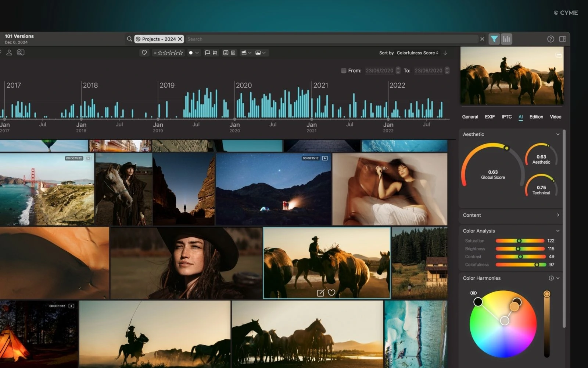Click the To date stepper
The width and height of the screenshot is (588, 368).
(x=447, y=71)
